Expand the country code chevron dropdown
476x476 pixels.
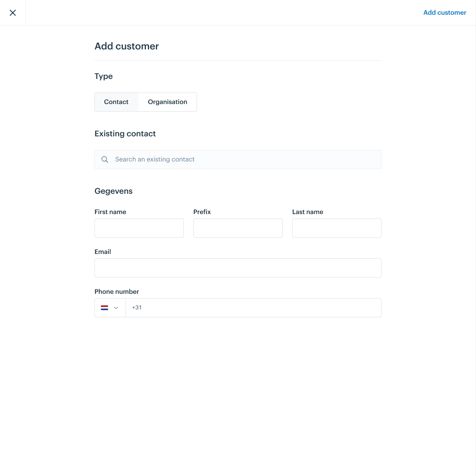(116, 308)
